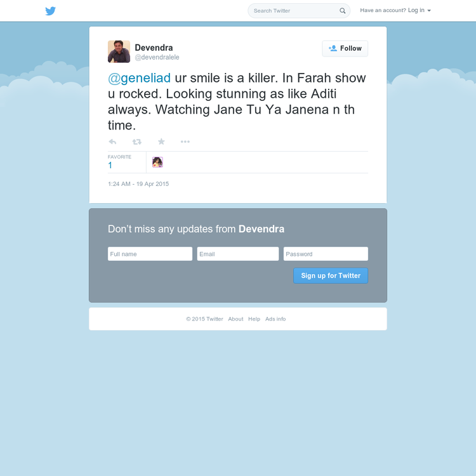View the favoriter's small avatar
This screenshot has width=476, height=476.
point(157,162)
